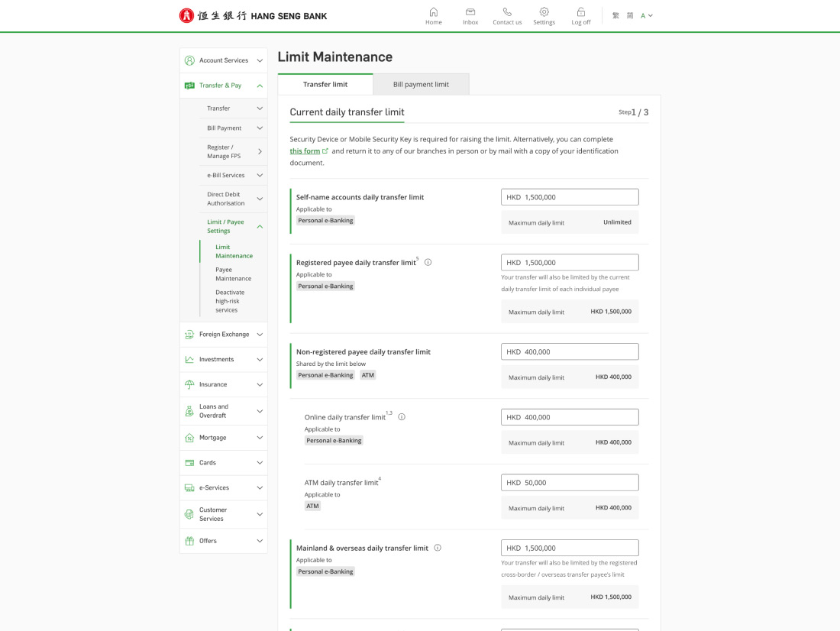
Task: Open the 'this form' link
Action: pos(305,151)
